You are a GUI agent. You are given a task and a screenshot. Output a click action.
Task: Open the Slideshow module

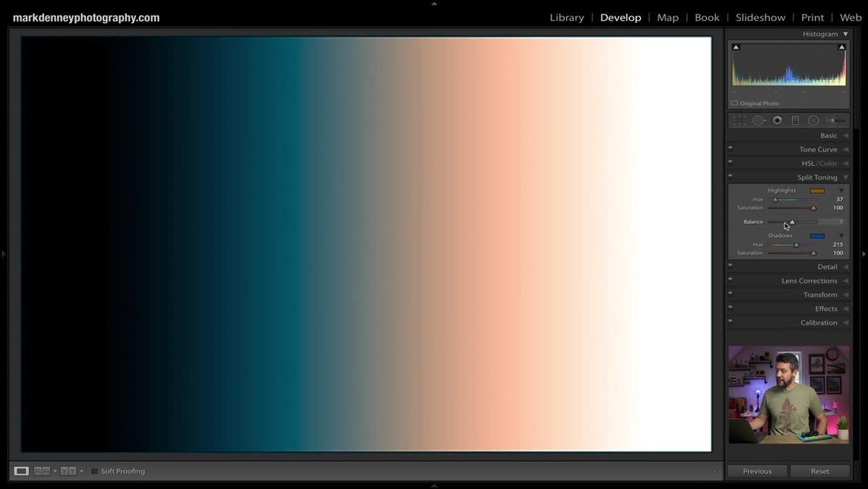[x=760, y=17]
